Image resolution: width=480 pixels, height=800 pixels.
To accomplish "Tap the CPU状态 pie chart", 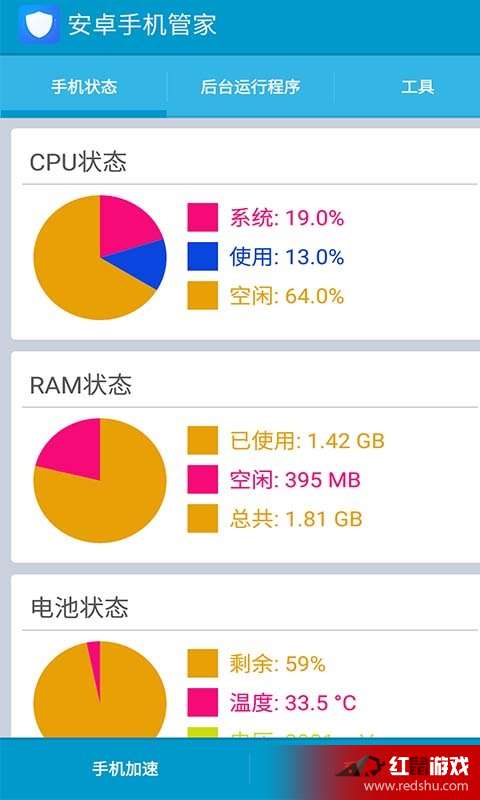I will (x=100, y=257).
